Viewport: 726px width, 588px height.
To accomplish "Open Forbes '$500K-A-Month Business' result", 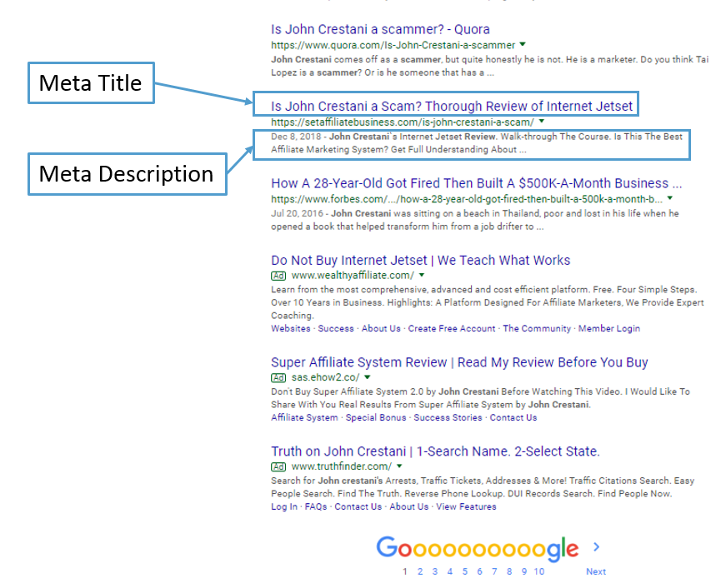I will point(477,183).
